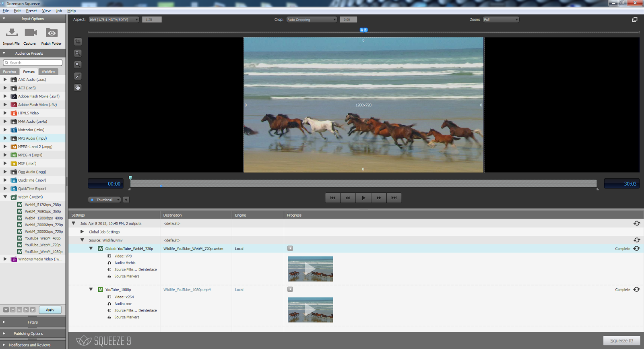This screenshot has height=349, width=644.
Task: Open the Preset menu
Action: point(31,11)
